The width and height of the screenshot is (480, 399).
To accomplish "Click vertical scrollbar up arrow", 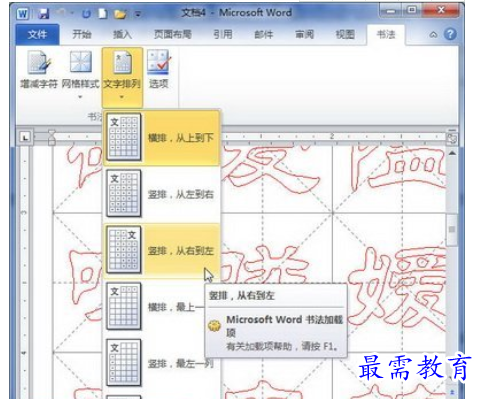I will (452, 153).
